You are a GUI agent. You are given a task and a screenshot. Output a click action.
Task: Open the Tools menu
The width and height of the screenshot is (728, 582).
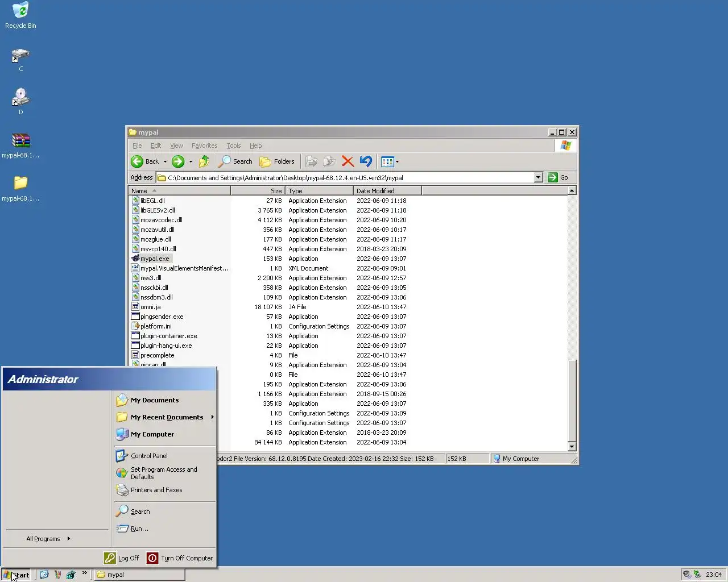(x=233, y=145)
